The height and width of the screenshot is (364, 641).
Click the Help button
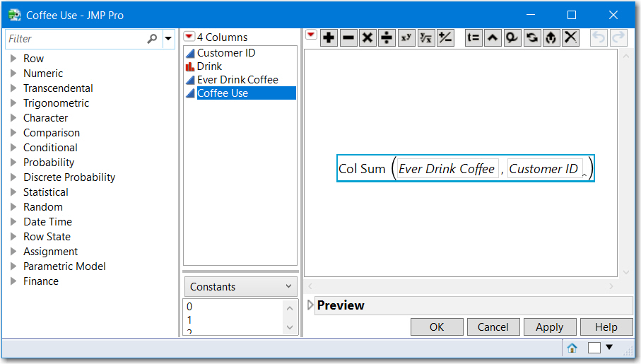click(x=606, y=327)
